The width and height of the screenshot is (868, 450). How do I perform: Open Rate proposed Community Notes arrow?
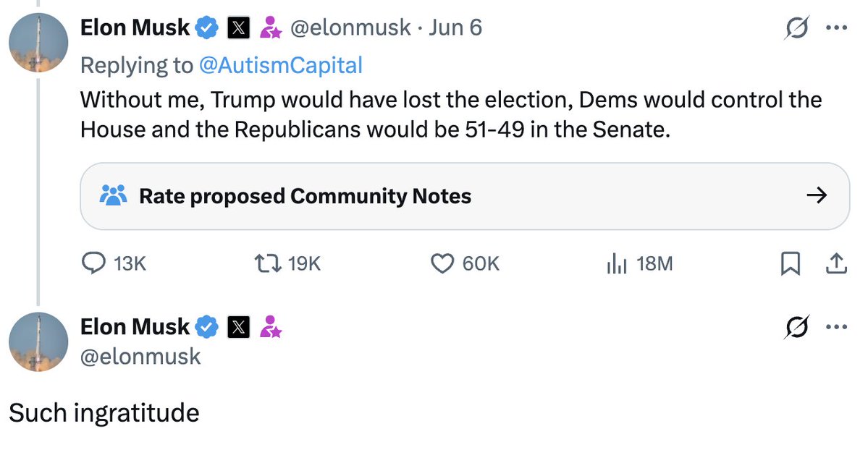817,196
